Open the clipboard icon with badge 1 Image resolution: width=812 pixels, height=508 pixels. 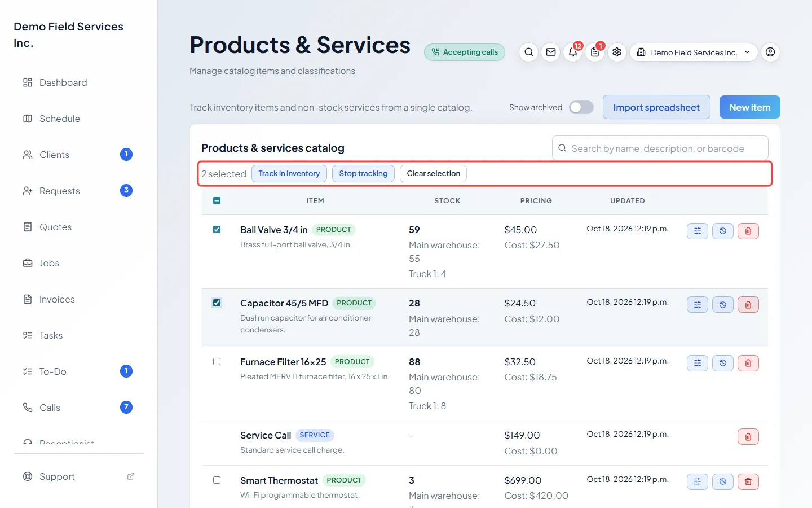(x=595, y=52)
